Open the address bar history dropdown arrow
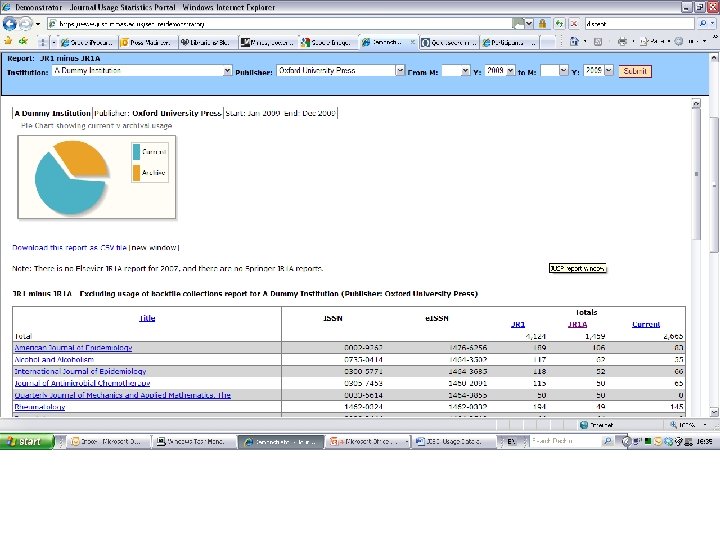 (x=529, y=23)
